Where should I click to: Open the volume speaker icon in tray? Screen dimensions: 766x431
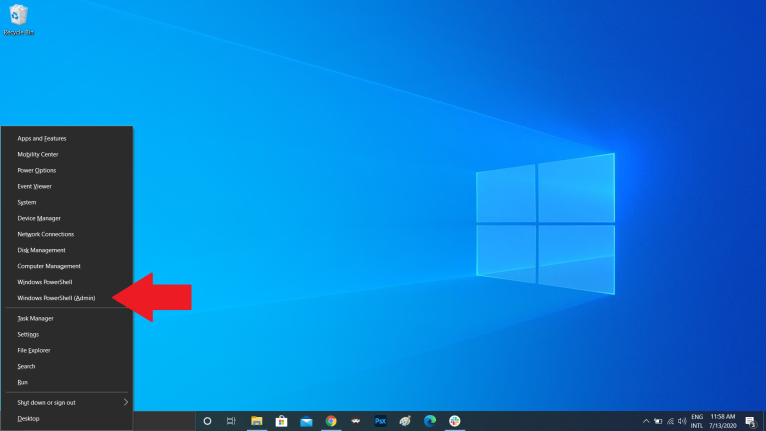[x=680, y=421]
